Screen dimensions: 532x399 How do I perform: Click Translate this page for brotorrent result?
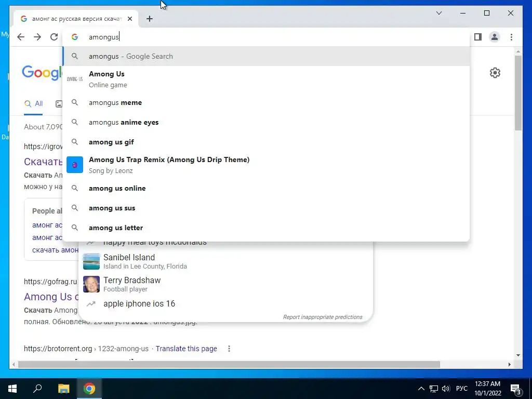click(187, 349)
